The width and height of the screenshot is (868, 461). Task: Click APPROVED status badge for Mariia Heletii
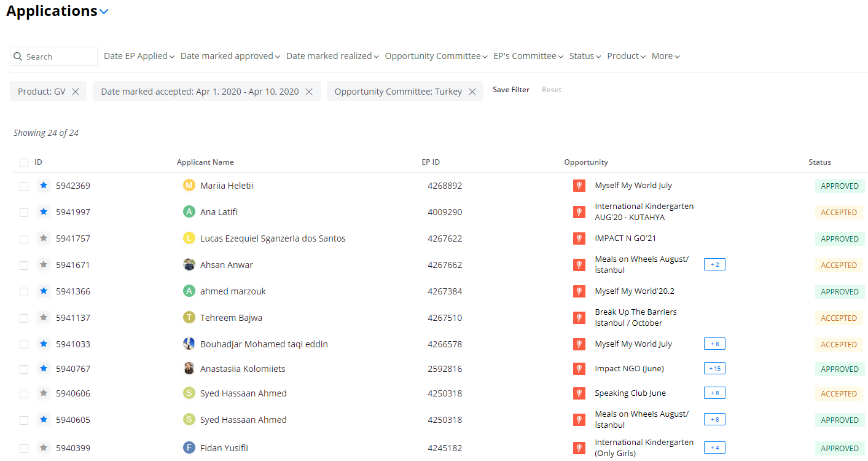point(840,186)
